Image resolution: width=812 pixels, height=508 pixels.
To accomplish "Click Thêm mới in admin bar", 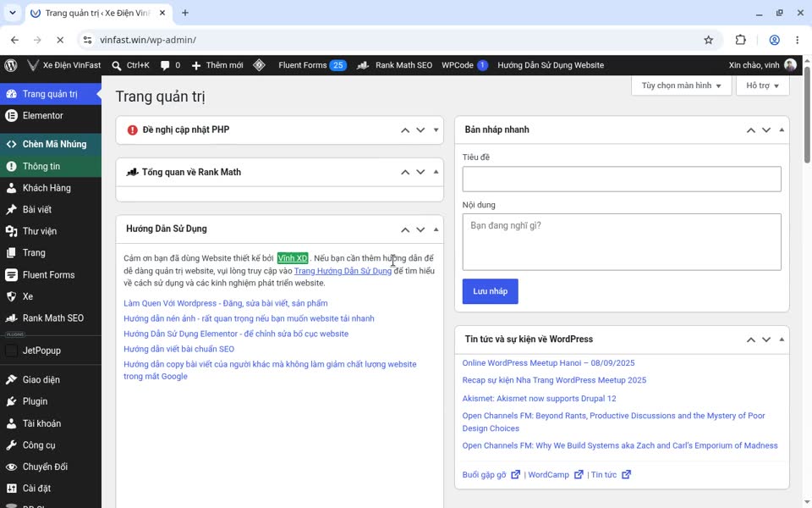I will click(217, 65).
